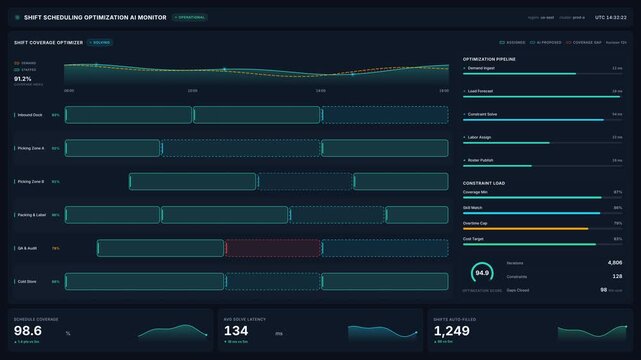Click the Gaps Closed label

pos(518,290)
